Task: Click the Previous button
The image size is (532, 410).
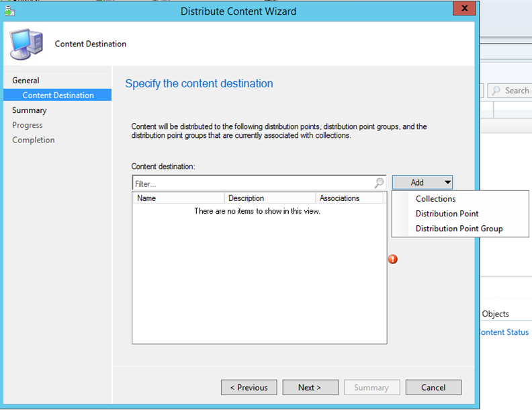Action: 249,387
